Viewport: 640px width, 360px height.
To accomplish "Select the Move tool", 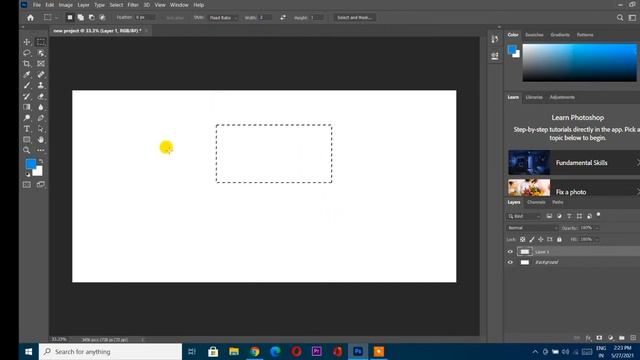I will [x=27, y=42].
